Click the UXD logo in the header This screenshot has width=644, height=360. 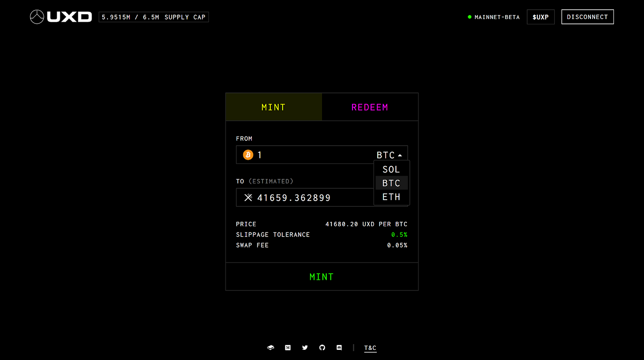point(61,17)
